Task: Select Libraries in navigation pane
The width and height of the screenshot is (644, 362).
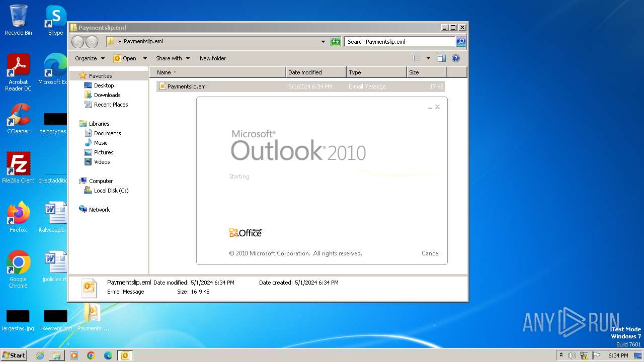Action: [99, 124]
